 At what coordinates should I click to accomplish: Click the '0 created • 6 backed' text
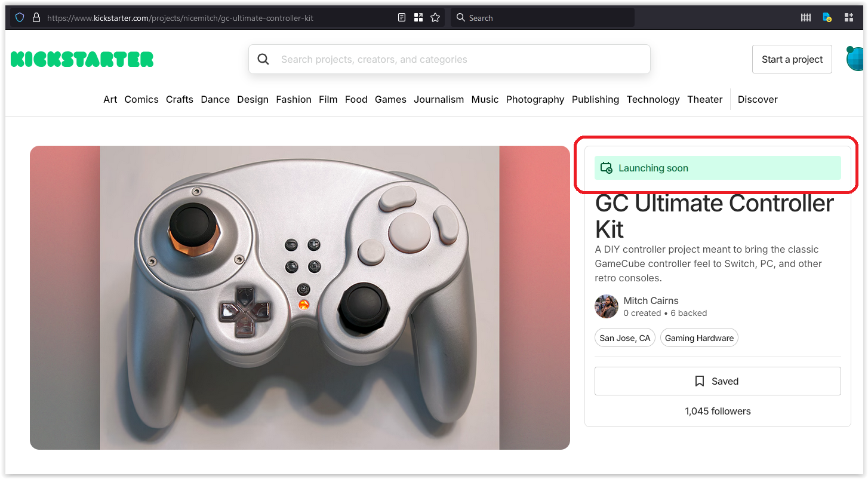click(665, 313)
